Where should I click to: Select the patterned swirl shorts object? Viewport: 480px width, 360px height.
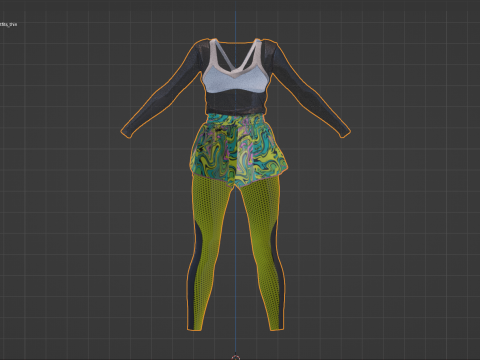238,150
